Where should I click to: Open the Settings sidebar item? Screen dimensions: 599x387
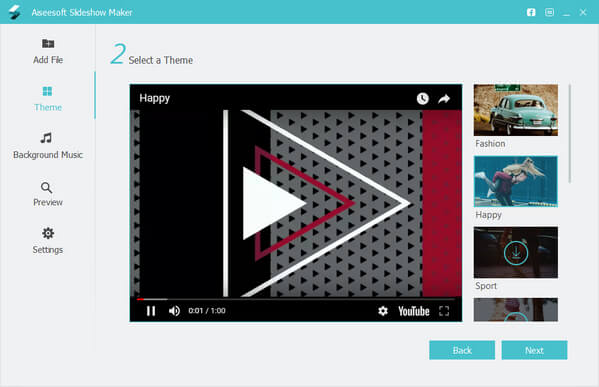48,241
